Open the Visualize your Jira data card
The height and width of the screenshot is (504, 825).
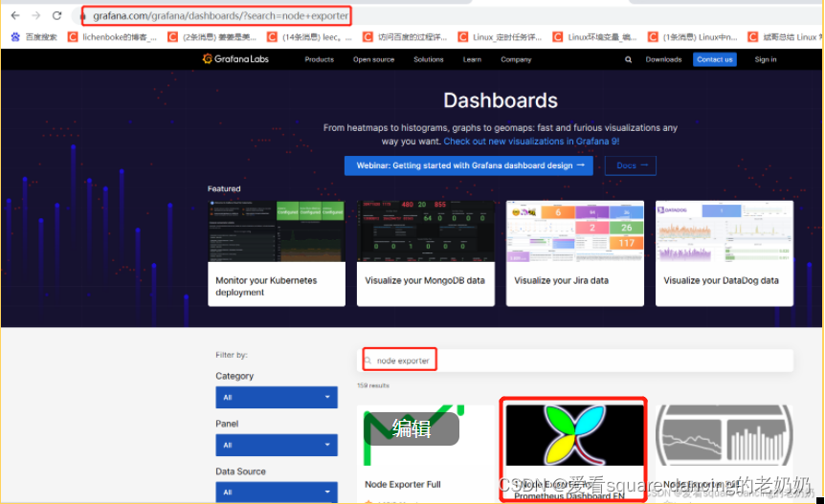tap(575, 253)
